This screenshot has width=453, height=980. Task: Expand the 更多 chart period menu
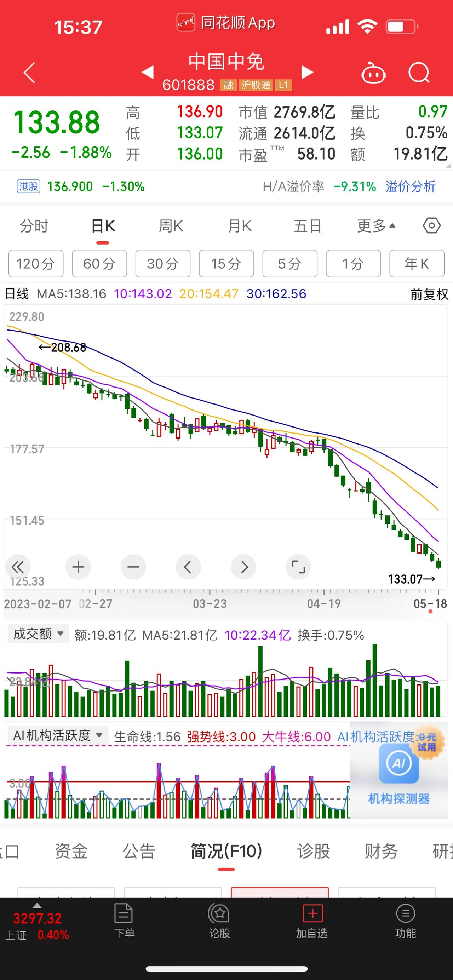[x=376, y=226]
